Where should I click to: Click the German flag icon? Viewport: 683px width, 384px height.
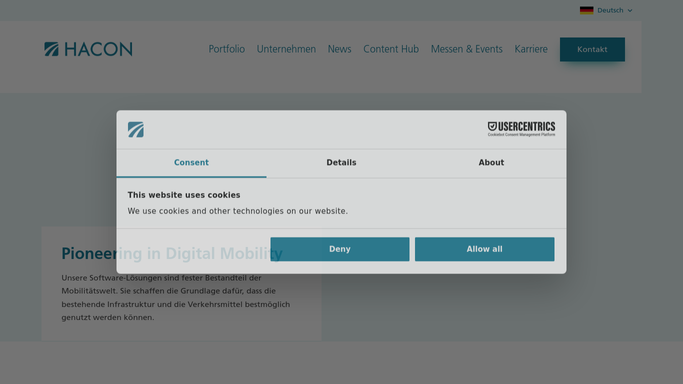point(586,10)
